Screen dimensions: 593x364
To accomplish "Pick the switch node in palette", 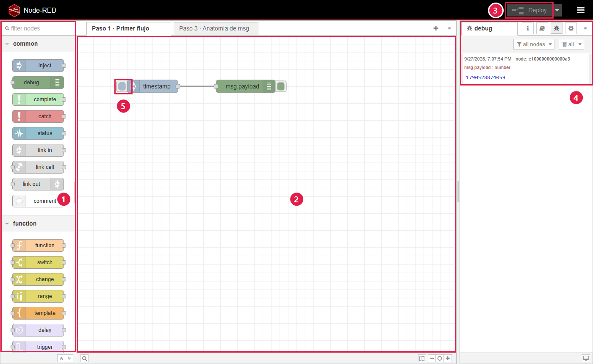I will point(38,262).
